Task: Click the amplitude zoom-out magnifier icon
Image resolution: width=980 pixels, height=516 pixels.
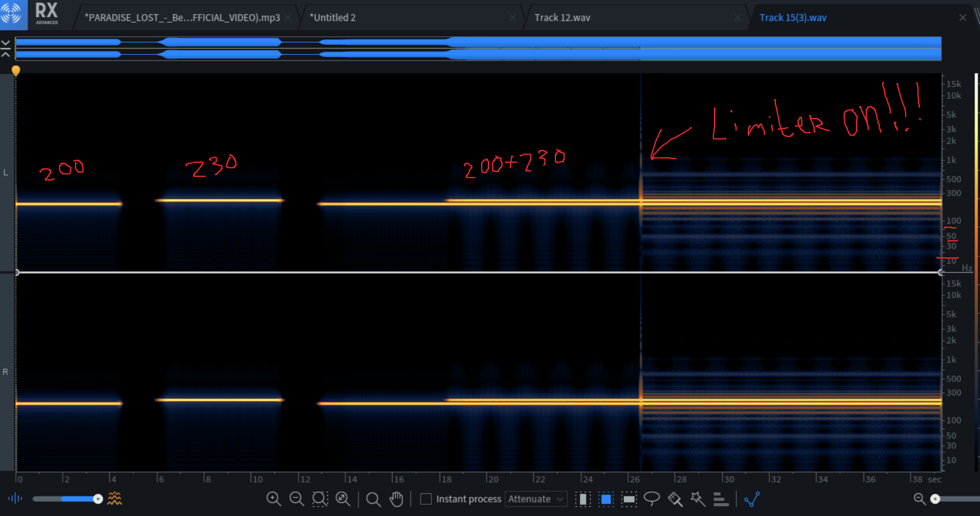Action: tap(919, 499)
